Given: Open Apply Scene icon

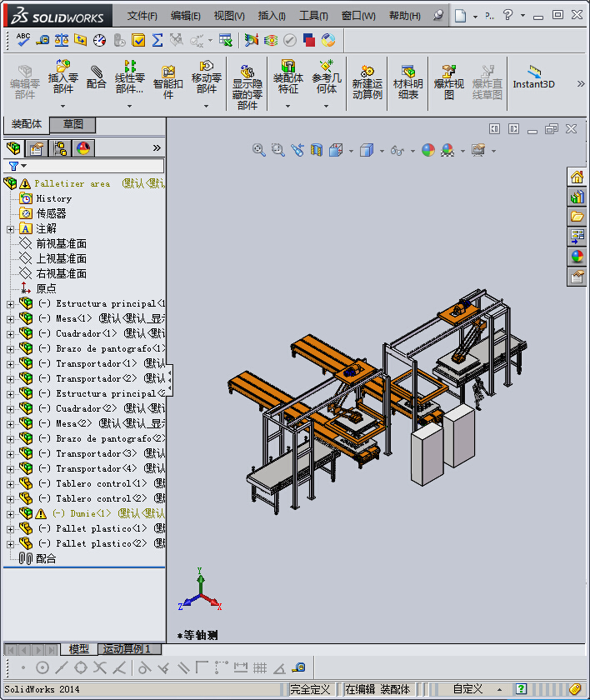Looking at the screenshot, I should 447,150.
